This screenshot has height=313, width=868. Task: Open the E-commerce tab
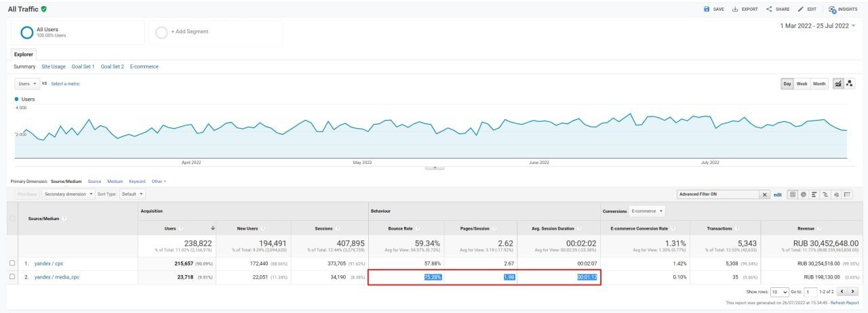click(x=144, y=66)
